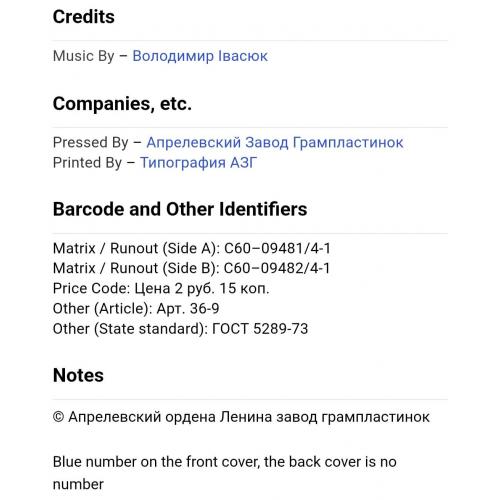Click the "Printed By" label text
Viewport: 500px width, 500px height.
[87, 163]
